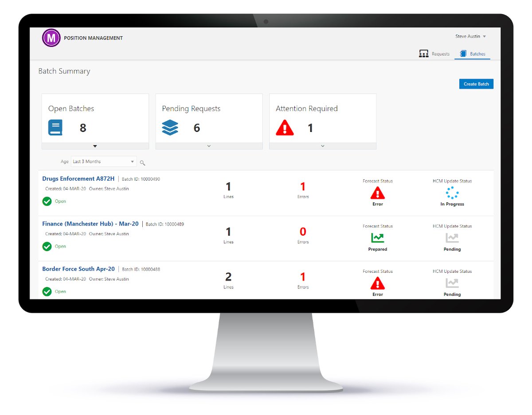
Task: Open the Age Last 3 Months dropdown
Action: pos(104,162)
